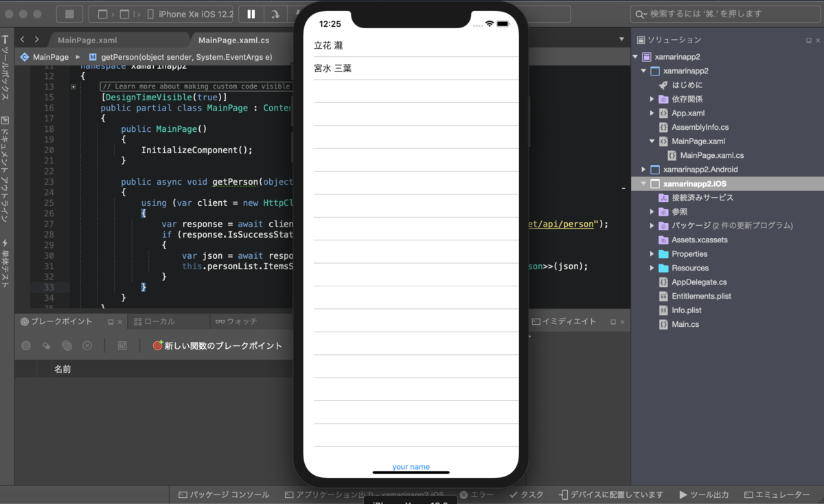Toggle enable/disable all breakpoints
The height and width of the screenshot is (504, 824).
[x=66, y=345]
